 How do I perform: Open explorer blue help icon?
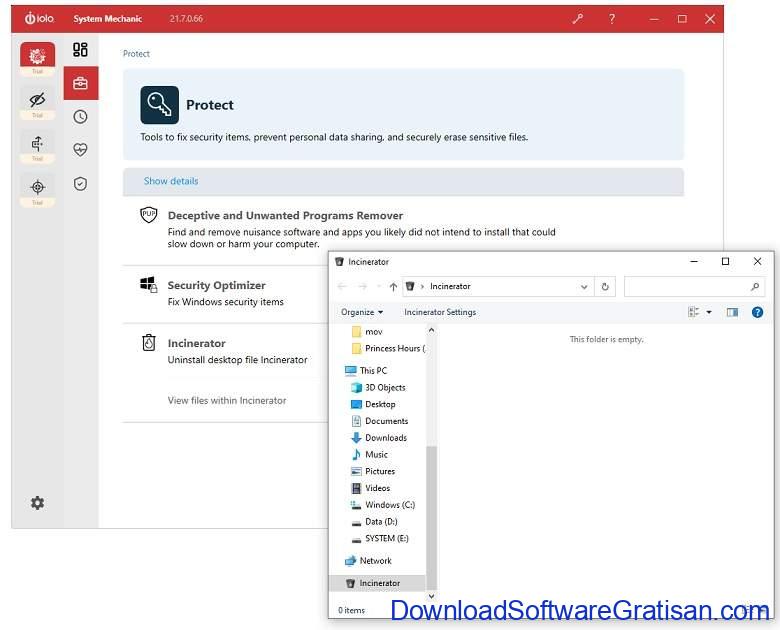[757, 312]
